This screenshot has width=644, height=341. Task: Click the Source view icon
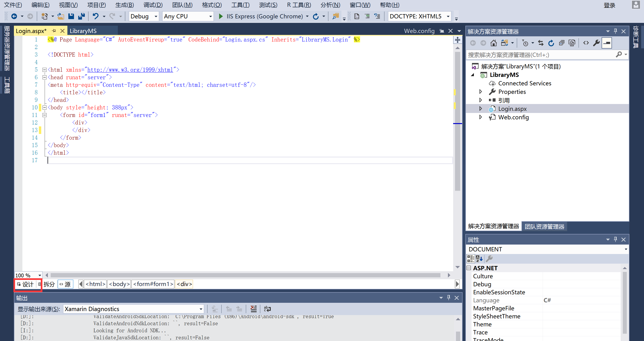(x=66, y=284)
